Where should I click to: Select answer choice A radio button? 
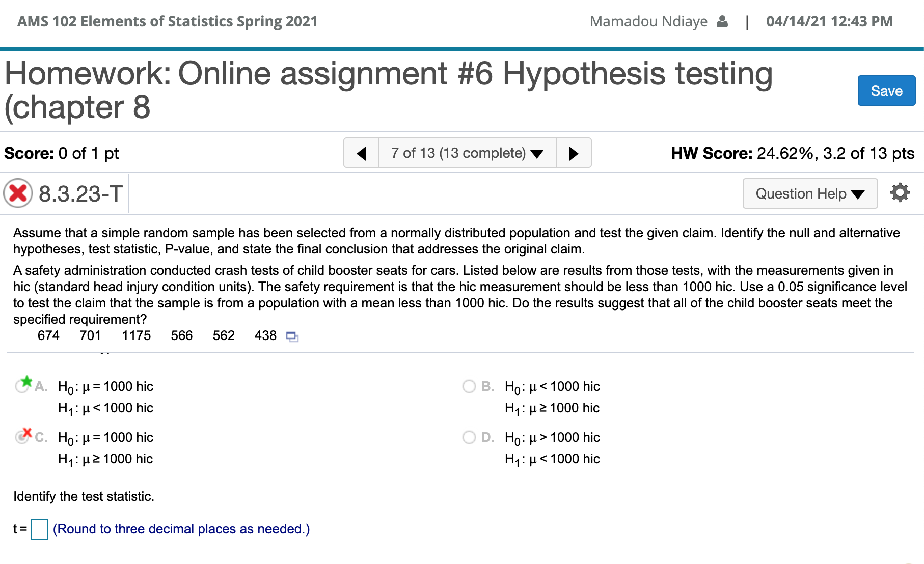coord(21,386)
